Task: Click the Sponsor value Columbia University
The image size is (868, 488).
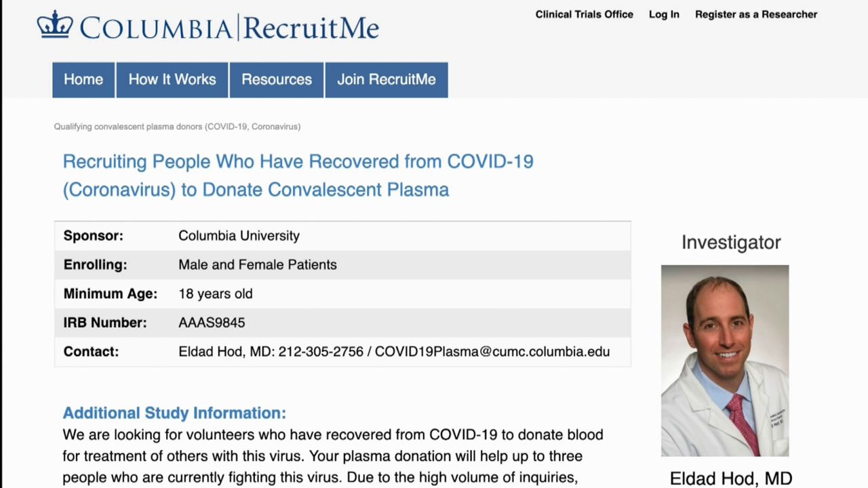Action: pyautogui.click(x=239, y=236)
